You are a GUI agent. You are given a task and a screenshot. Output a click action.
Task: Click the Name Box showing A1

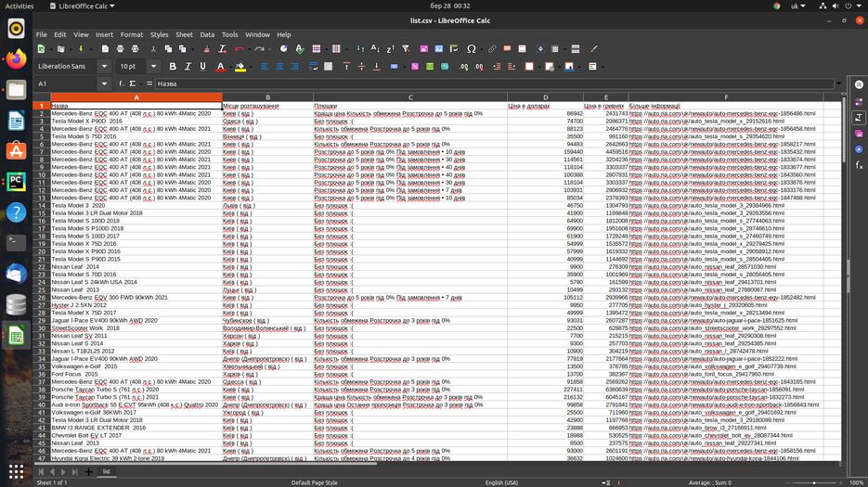tap(66, 83)
